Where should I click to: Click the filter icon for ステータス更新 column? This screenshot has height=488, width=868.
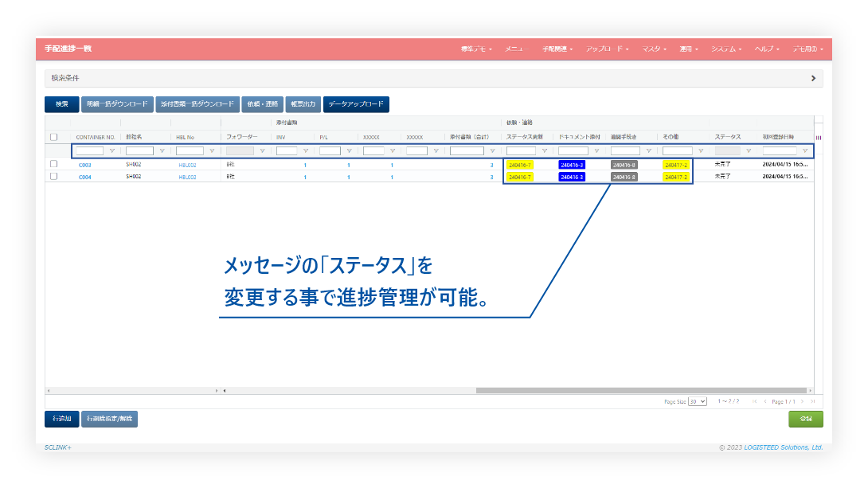click(544, 151)
